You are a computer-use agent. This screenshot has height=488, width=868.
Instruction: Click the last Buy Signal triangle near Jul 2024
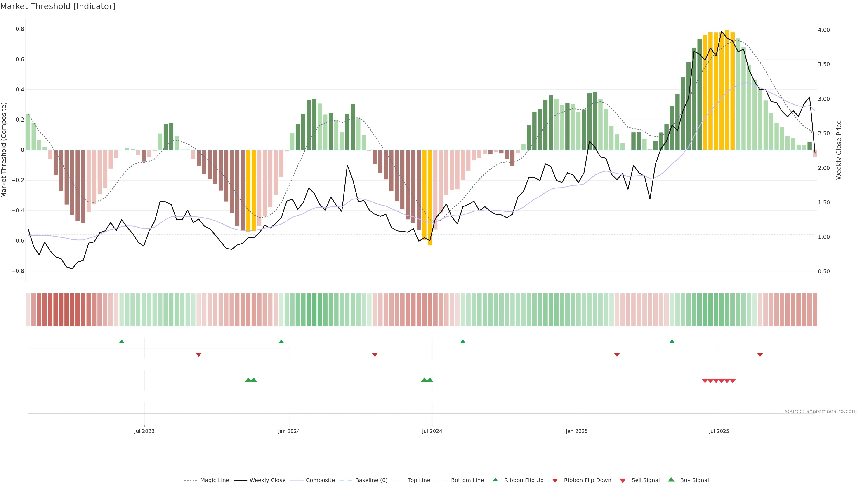pos(430,380)
